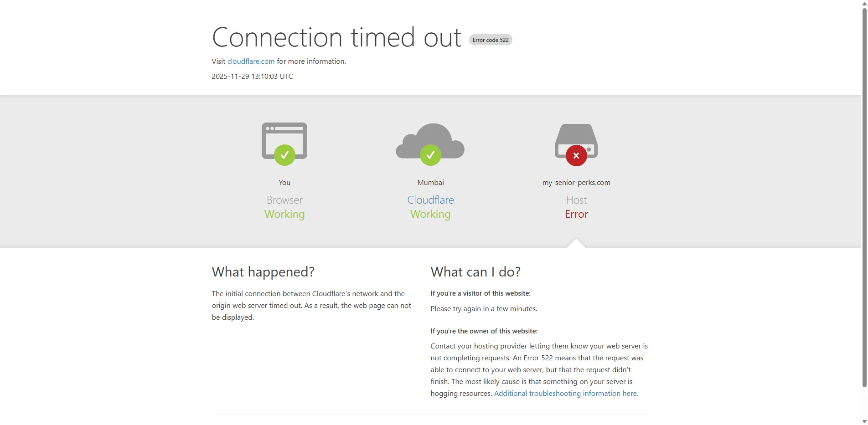The width and height of the screenshot is (868, 425).
Task: Click the my-senior-perks.com host name
Action: 576,183
